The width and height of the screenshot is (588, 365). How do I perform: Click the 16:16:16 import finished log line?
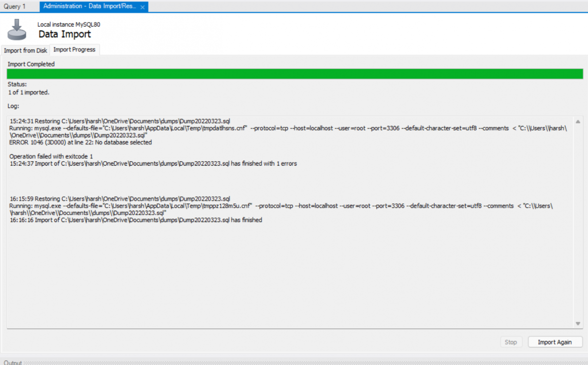[x=136, y=220]
